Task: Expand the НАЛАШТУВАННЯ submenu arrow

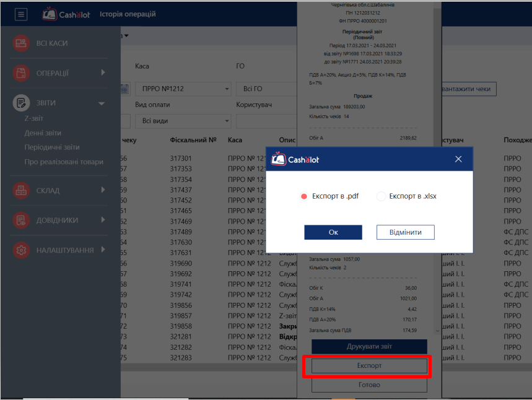Action: pos(103,250)
